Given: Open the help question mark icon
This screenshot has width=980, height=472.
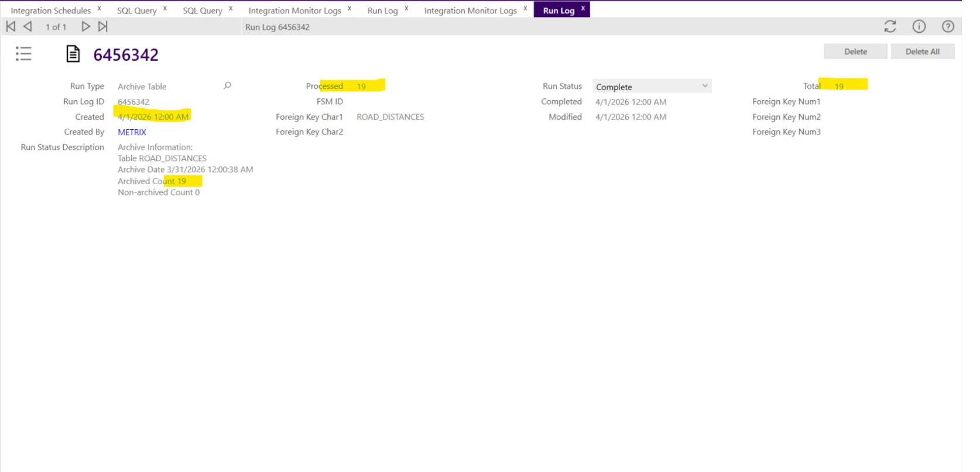Looking at the screenshot, I should coord(948,26).
